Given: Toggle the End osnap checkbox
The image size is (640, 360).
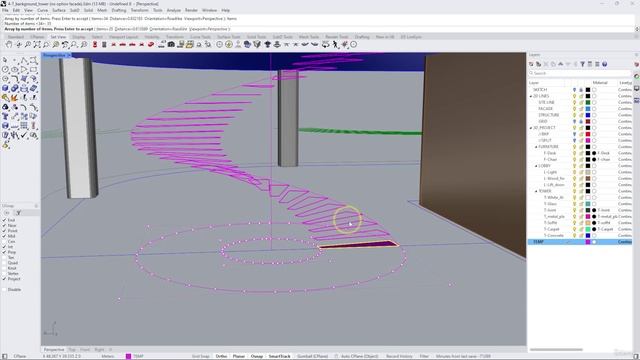Looking at the screenshot, I should pos(4,220).
